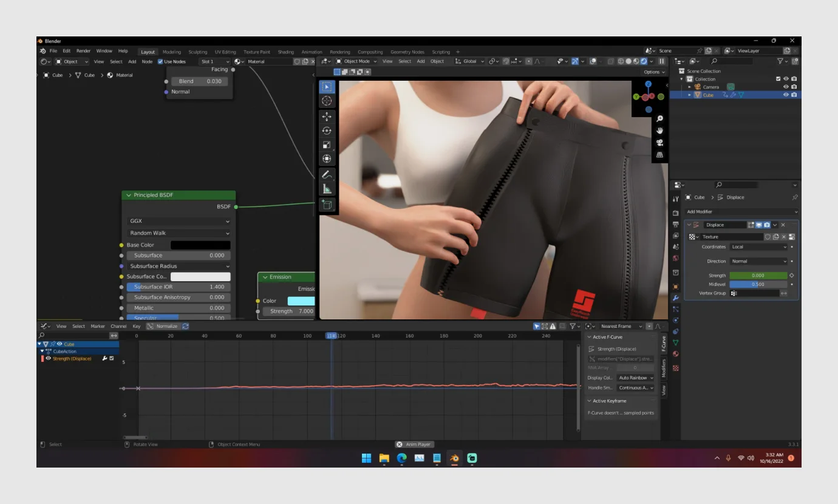Open the Scene properties tab
This screenshot has height=504, width=838.
[x=675, y=247]
